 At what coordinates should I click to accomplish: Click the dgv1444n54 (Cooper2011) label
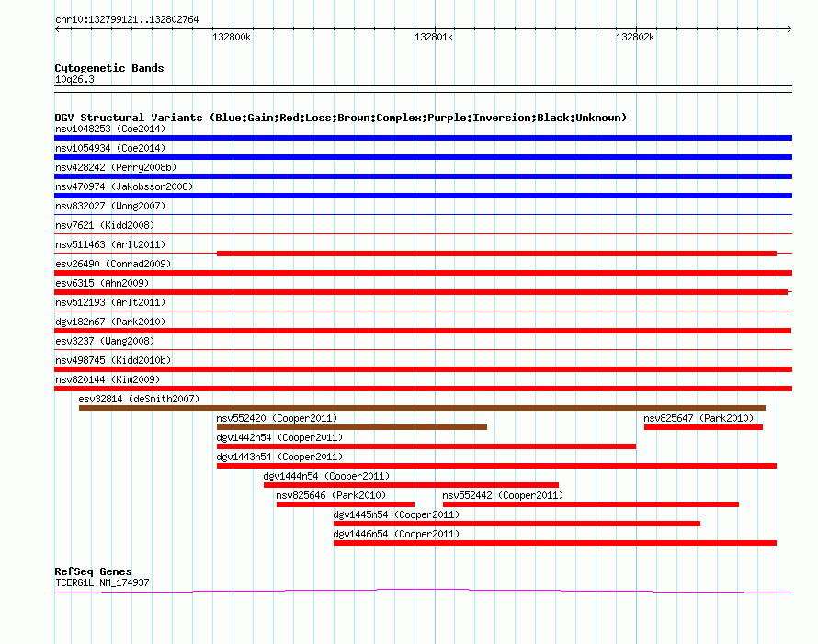click(x=326, y=476)
